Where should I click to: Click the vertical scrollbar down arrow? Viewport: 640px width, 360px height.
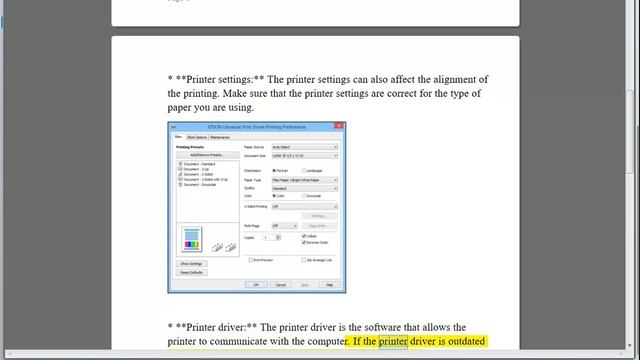629,345
